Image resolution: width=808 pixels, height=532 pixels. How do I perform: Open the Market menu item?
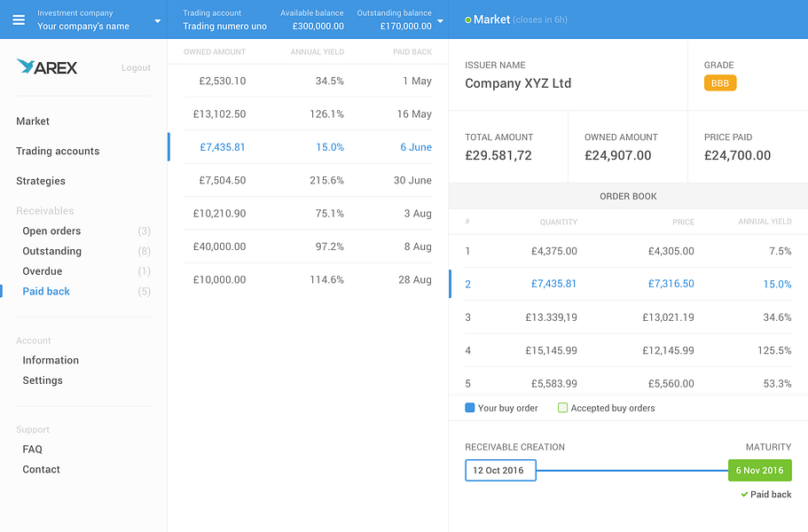(33, 121)
